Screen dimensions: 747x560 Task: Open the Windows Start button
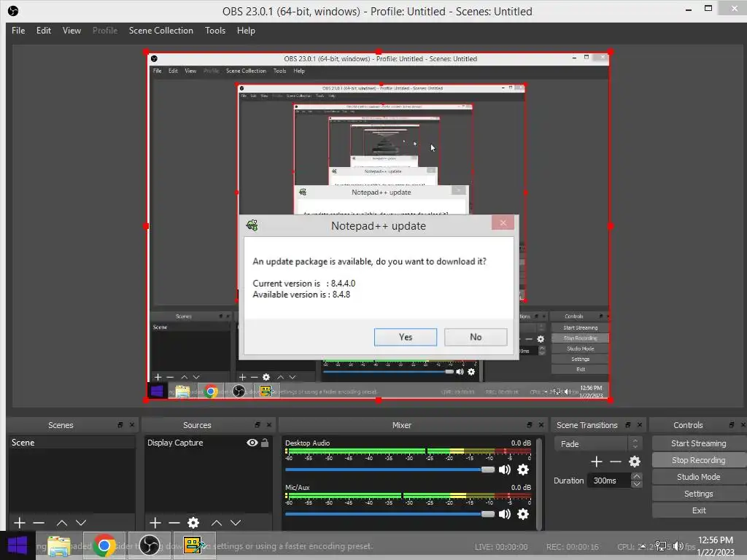[18, 545]
